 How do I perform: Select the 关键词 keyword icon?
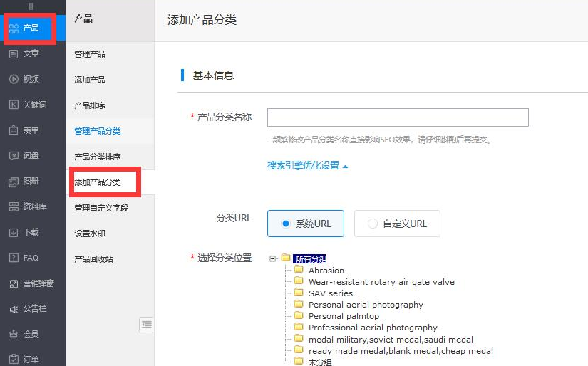(14, 105)
